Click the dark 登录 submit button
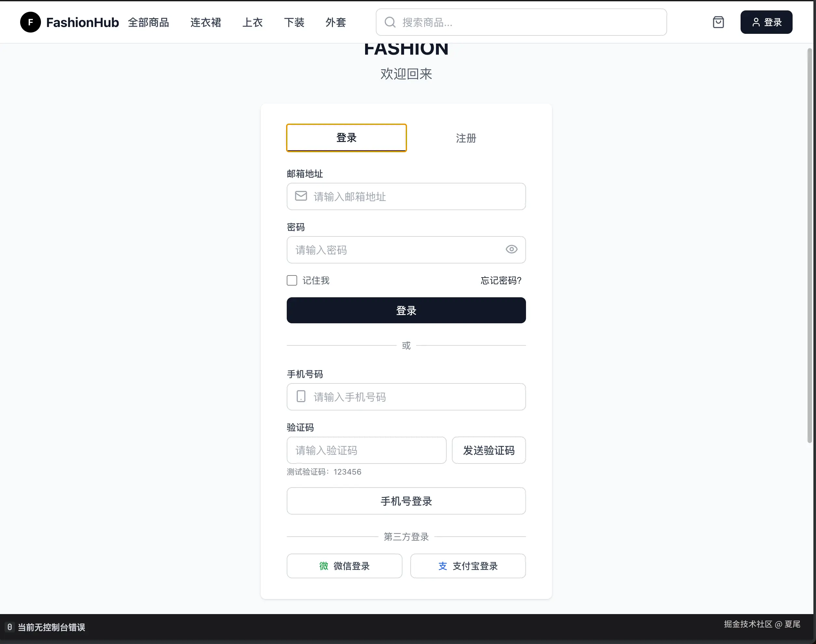 406,310
